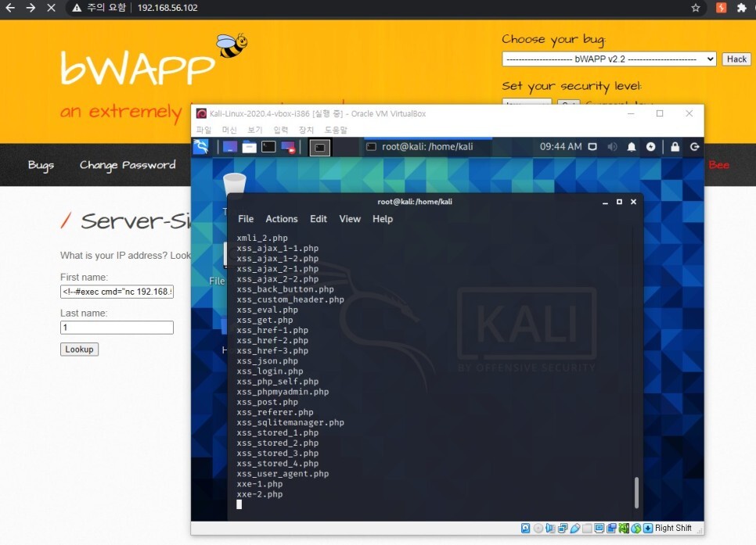Click the muted volume speaker icon
This screenshot has width=756, height=545.
click(x=612, y=146)
